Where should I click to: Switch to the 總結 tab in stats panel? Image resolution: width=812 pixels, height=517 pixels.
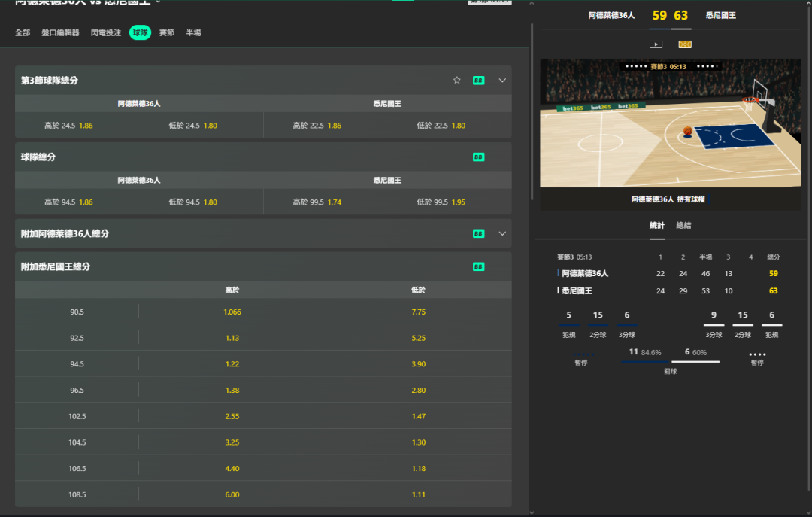click(683, 225)
